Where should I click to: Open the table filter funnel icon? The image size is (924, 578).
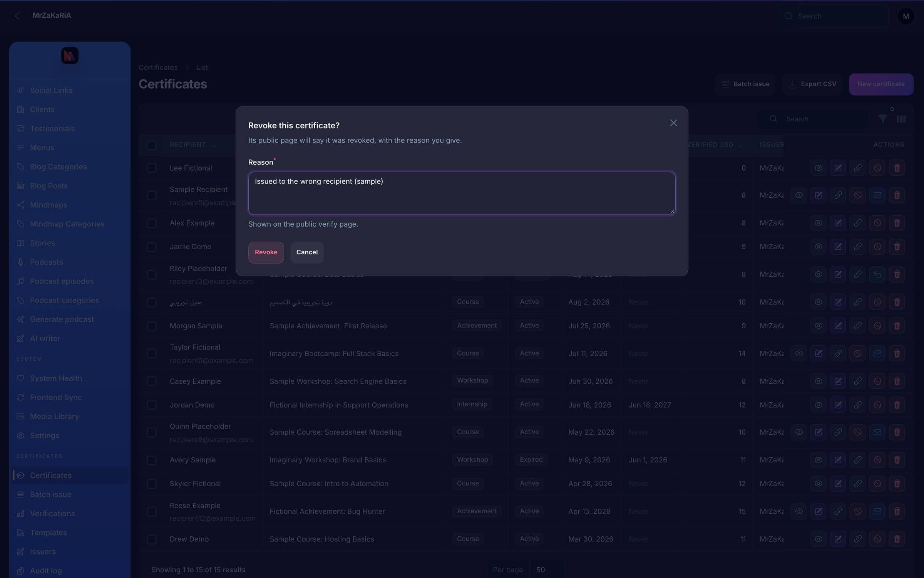[x=883, y=119]
